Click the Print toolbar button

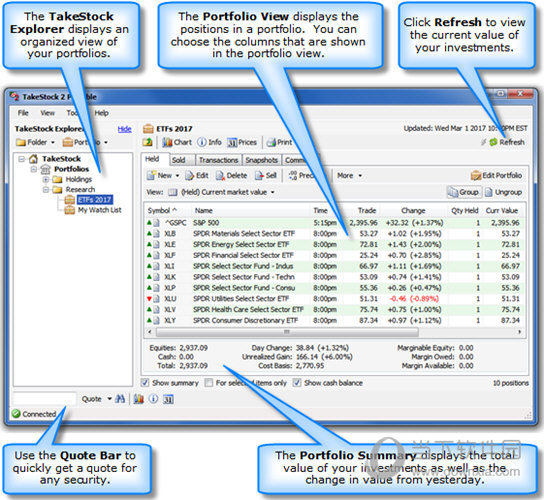(280, 142)
